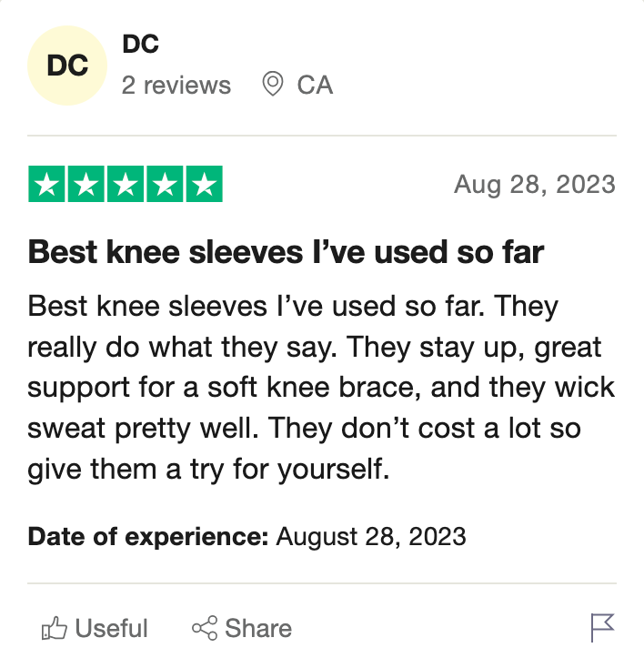The image size is (644, 668).
Task: Click the review body text paragraph
Action: click(322, 388)
